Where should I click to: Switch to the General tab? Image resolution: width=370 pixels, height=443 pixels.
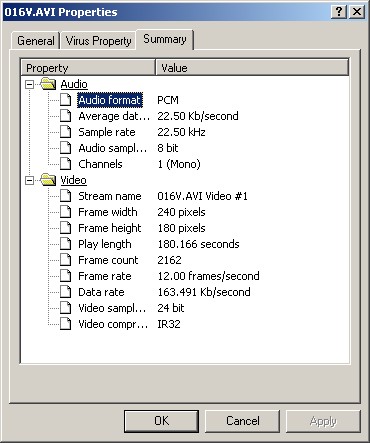click(36, 41)
